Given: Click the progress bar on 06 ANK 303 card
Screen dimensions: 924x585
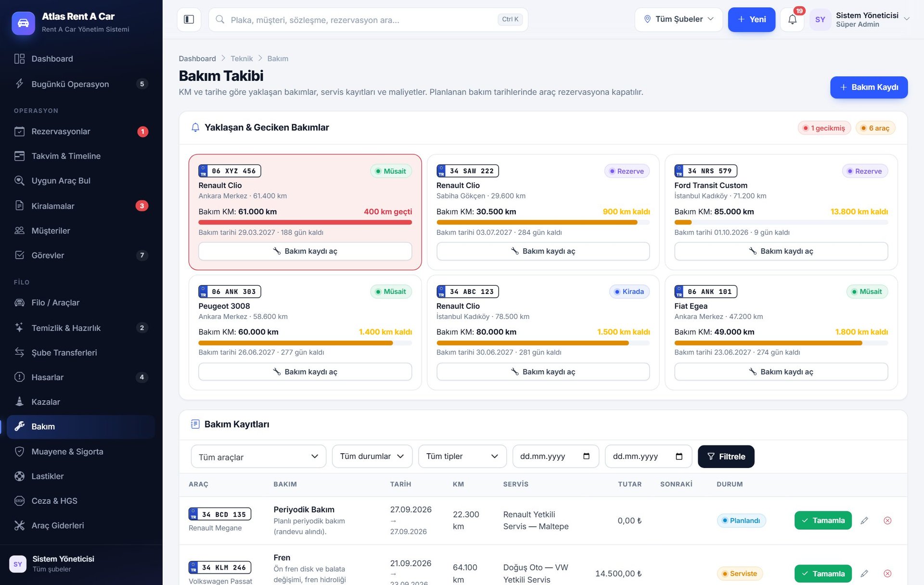Looking at the screenshot, I should coord(305,343).
